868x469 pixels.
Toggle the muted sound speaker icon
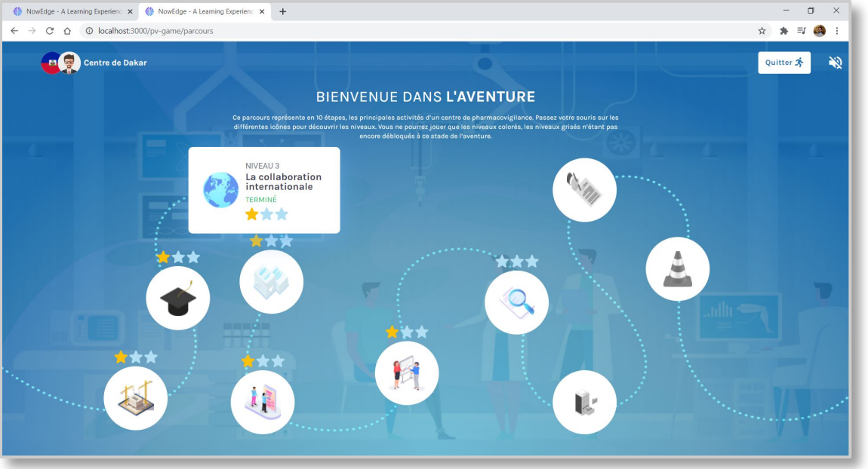[835, 63]
